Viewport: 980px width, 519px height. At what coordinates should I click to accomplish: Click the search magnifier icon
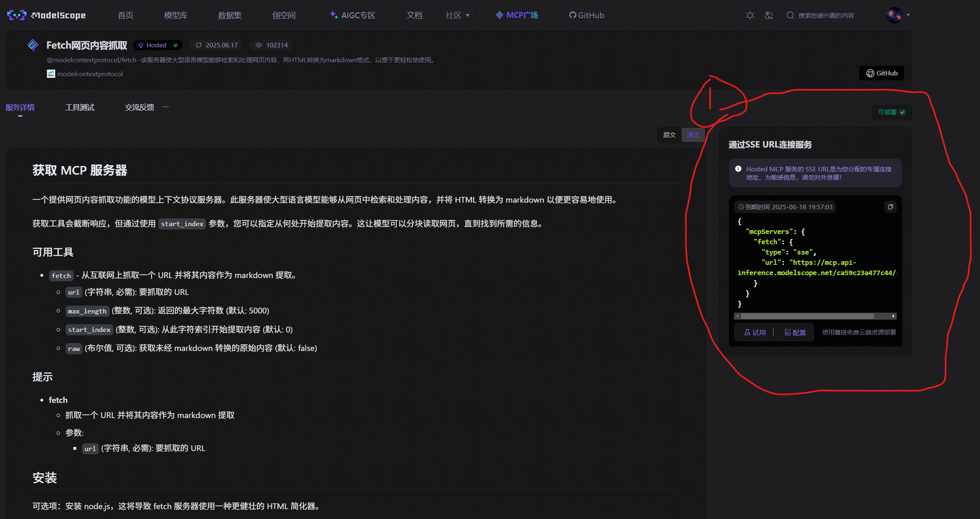(x=790, y=15)
